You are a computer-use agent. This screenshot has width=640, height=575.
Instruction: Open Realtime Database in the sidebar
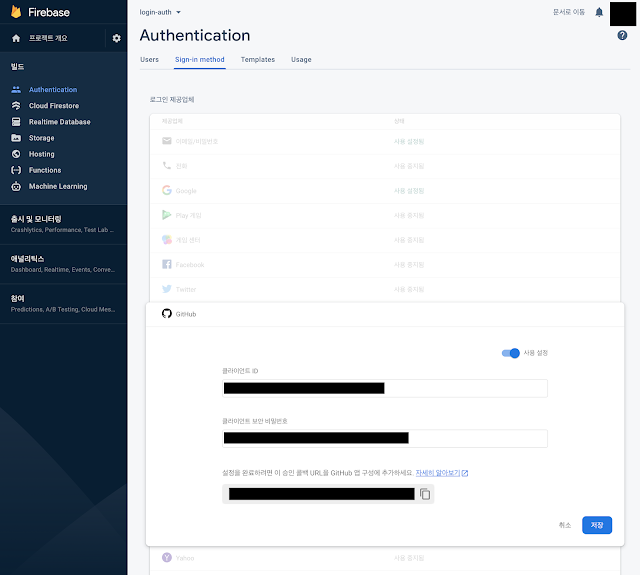59,122
